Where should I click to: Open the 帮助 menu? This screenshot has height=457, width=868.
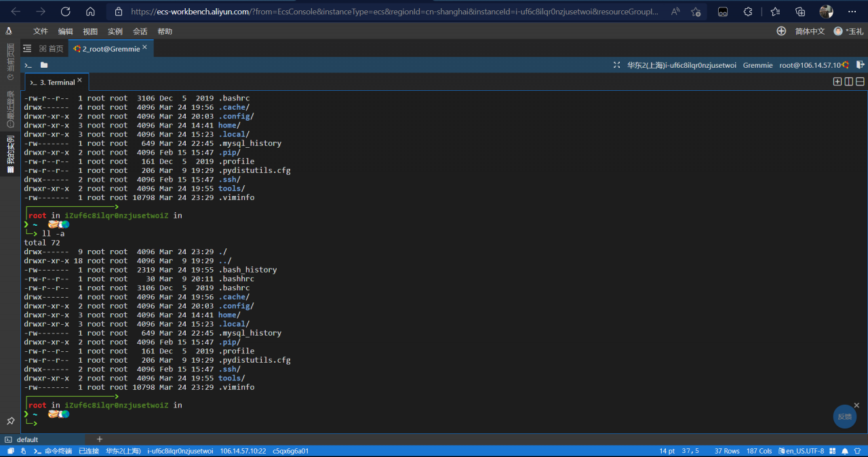point(165,31)
